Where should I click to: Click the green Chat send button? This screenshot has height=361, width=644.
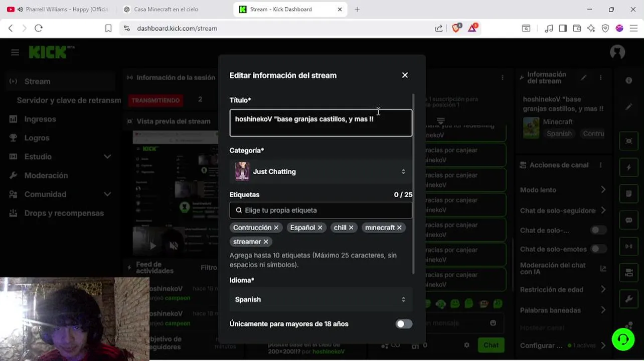click(491, 345)
